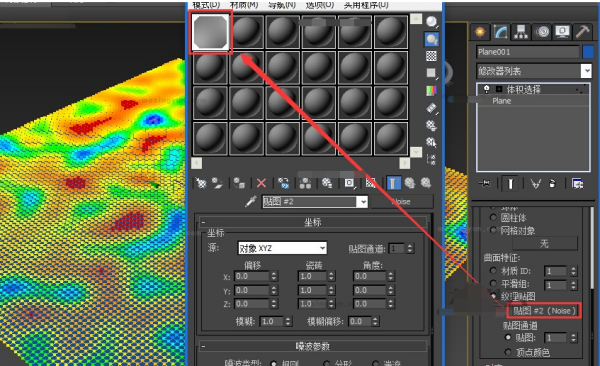Pick material with the eyedropper icon
The height and width of the screenshot is (366, 600).
click(250, 201)
